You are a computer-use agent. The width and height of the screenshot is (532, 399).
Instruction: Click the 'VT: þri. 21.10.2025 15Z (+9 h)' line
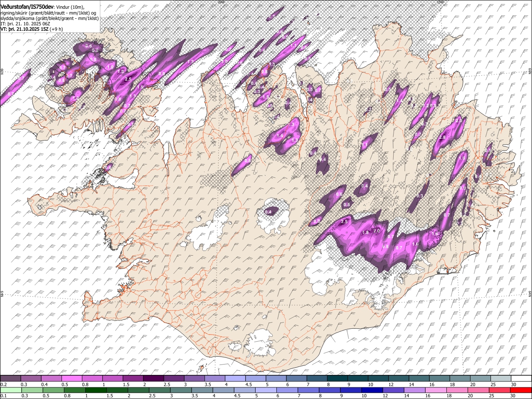point(32,29)
